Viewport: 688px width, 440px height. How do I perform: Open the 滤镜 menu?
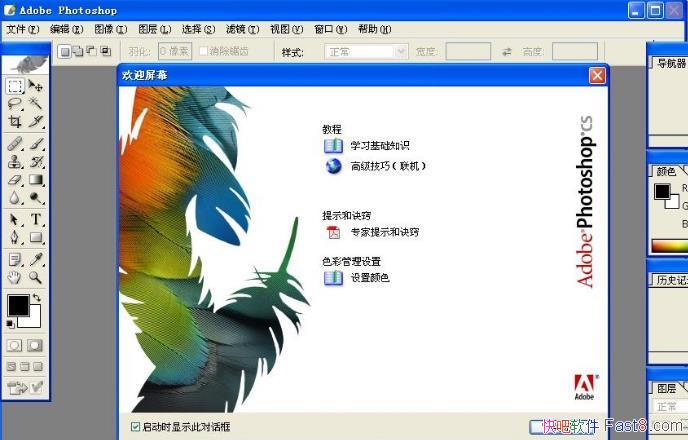coord(242,29)
